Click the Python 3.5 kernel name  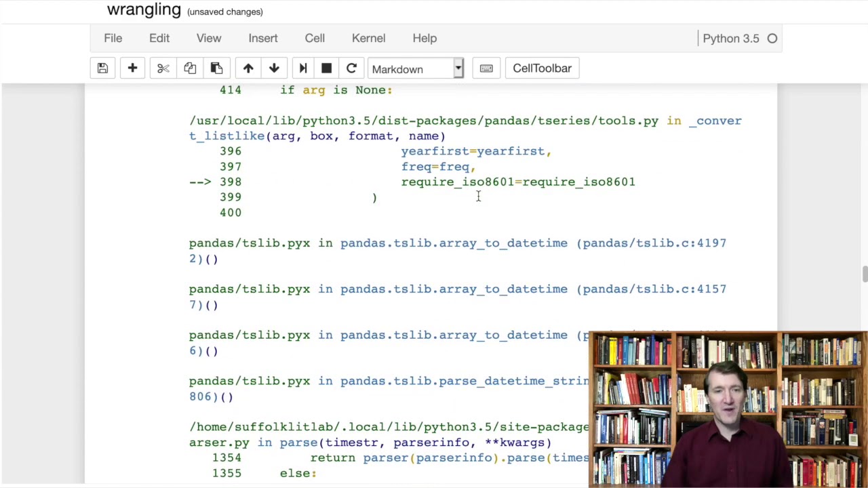[x=731, y=39]
